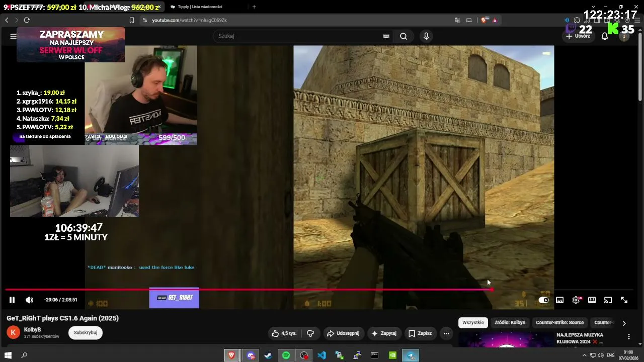Reload the page
The width and height of the screenshot is (644, 362).
[27, 20]
